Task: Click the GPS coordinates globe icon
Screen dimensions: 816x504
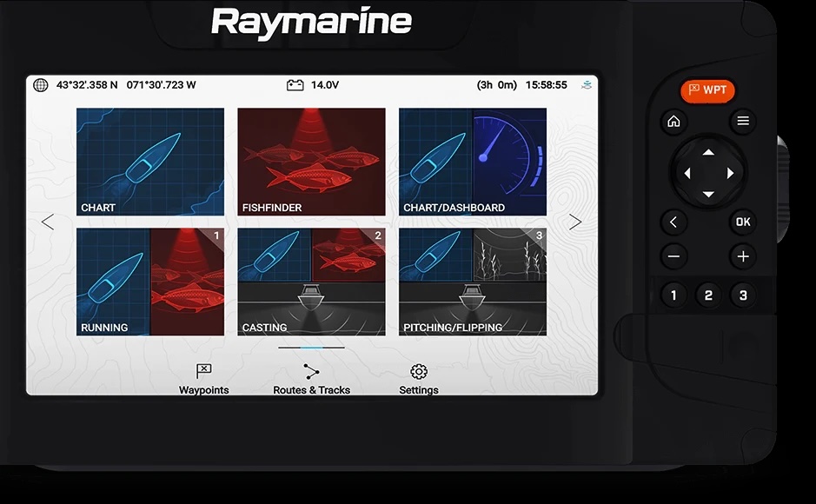Action: tap(41, 85)
